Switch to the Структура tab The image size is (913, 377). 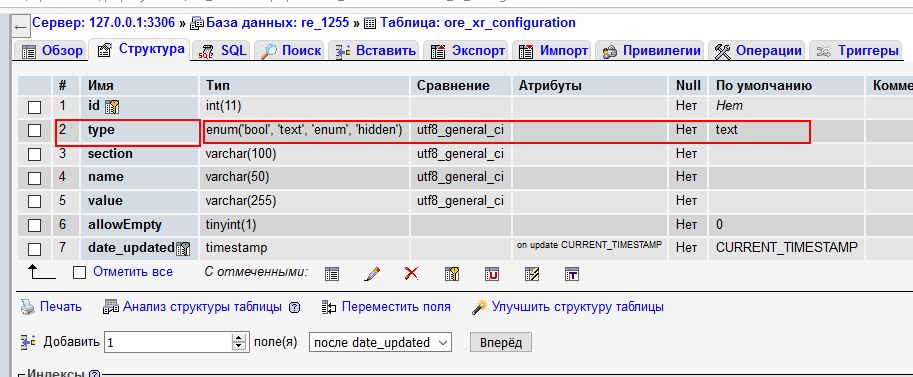[141, 50]
